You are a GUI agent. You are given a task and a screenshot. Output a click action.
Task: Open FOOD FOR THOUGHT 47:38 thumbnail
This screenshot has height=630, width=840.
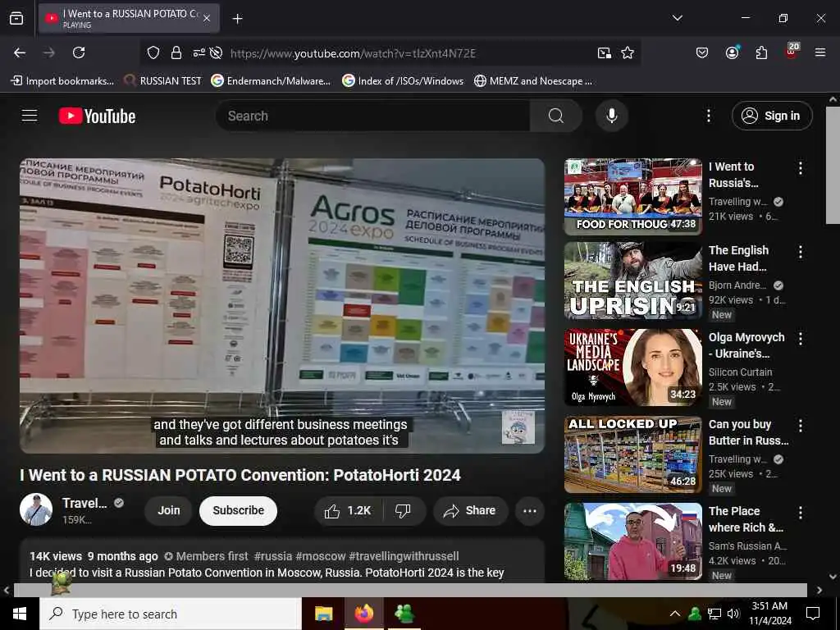[633, 197]
